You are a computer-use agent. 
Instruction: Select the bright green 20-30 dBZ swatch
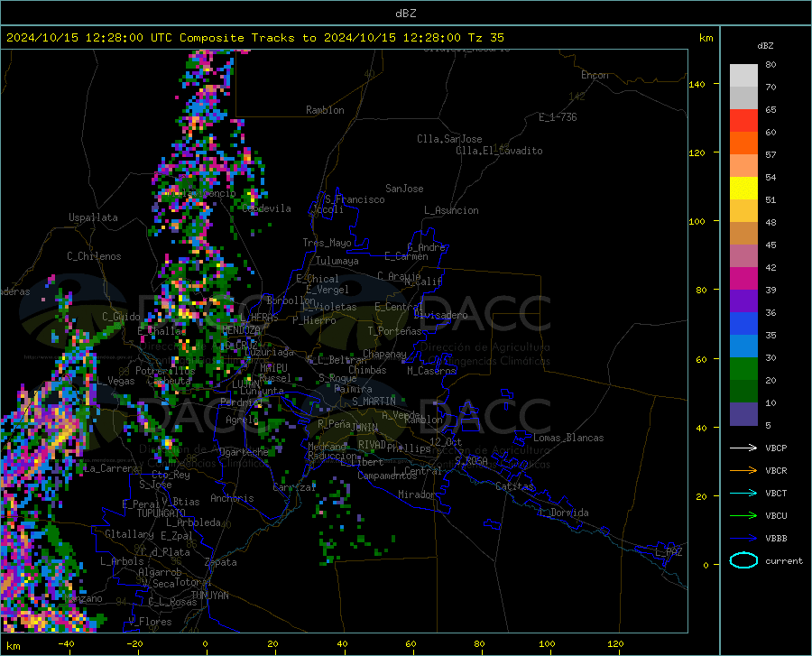click(x=743, y=369)
